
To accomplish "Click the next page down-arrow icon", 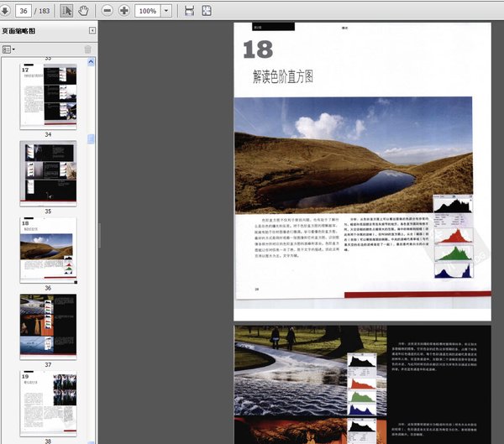I will (4, 11).
